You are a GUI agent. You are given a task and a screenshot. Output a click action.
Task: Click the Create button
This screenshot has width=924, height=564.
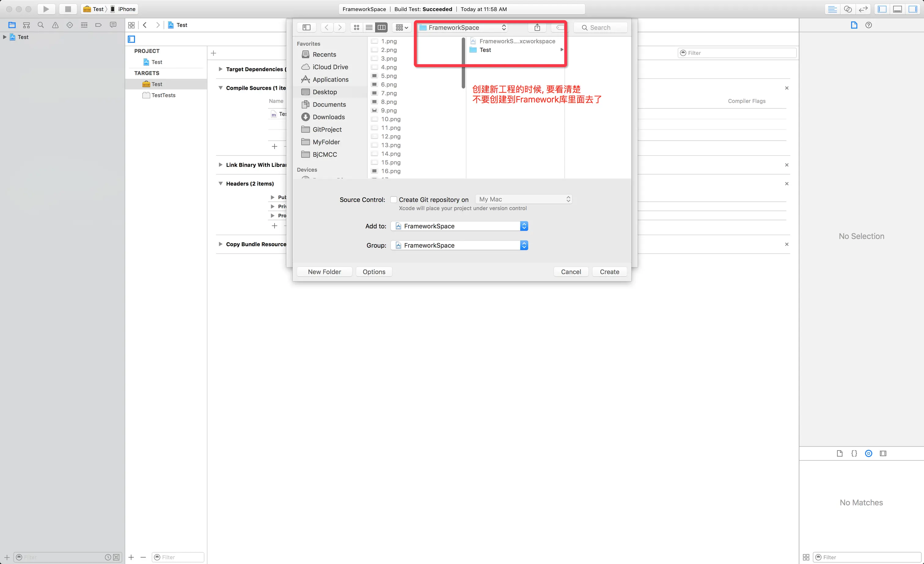click(609, 272)
